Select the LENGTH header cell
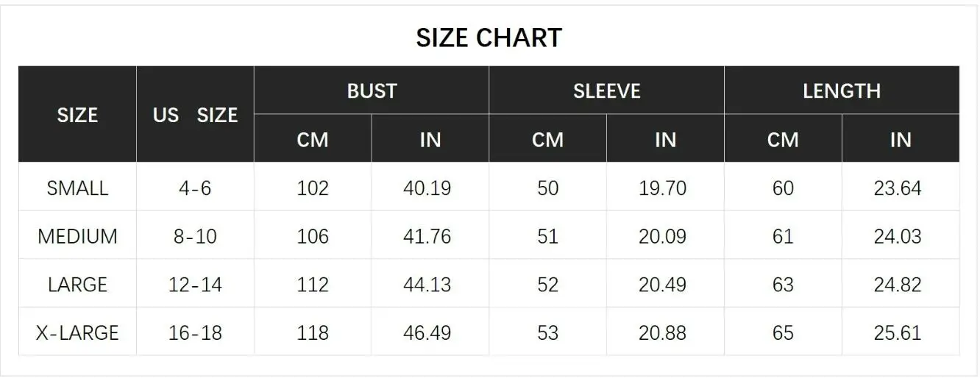Viewport: 980px width, 381px height. 842,91
